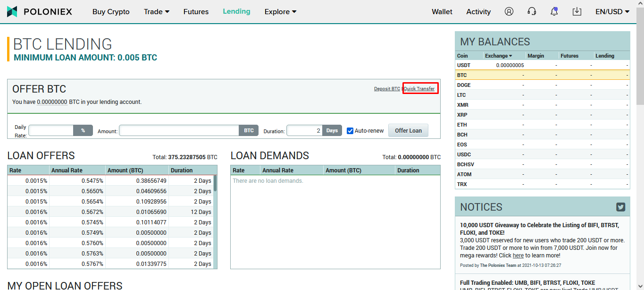Click loan offer amount 0.01339775
The height and width of the screenshot is (290, 644).
tap(151, 264)
